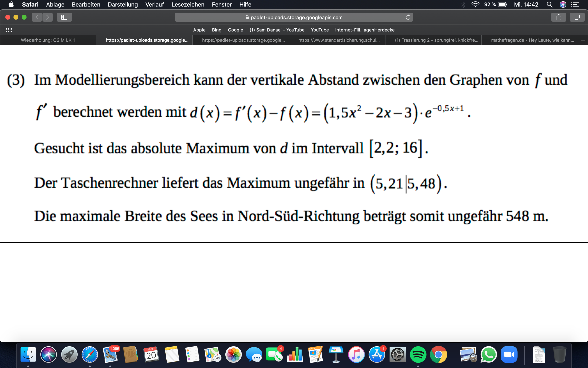Switch to the Wiederholung: Q2 M LK 1 tab
588x368 pixels.
coord(48,40)
